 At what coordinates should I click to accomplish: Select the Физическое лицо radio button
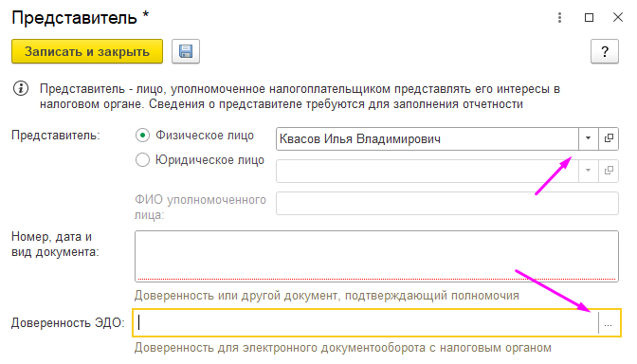click(142, 136)
